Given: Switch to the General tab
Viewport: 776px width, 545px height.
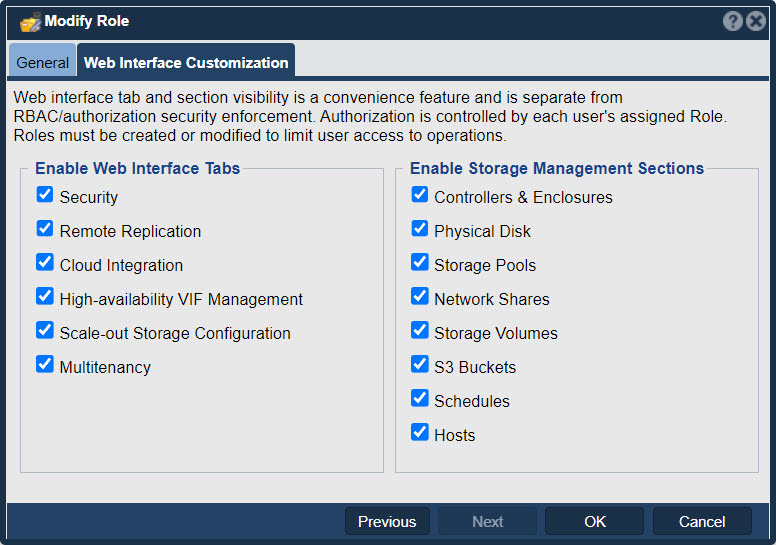Looking at the screenshot, I should (43, 62).
